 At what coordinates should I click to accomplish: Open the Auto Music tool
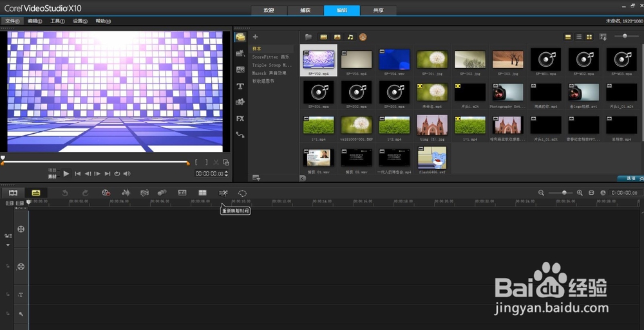tap(144, 193)
